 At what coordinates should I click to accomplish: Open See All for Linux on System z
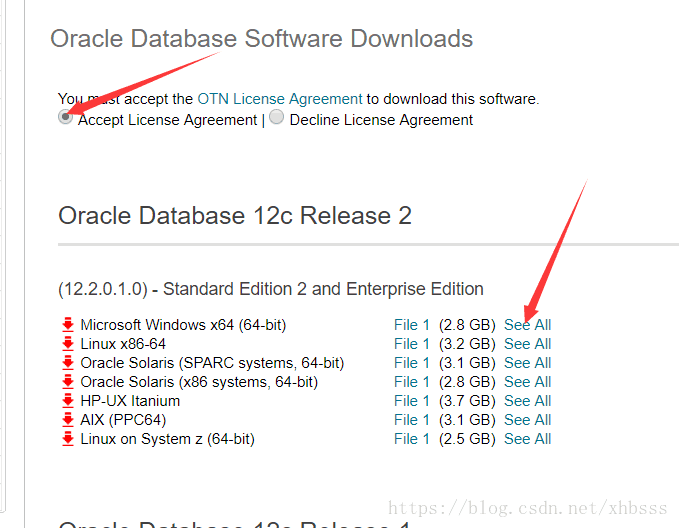(527, 439)
